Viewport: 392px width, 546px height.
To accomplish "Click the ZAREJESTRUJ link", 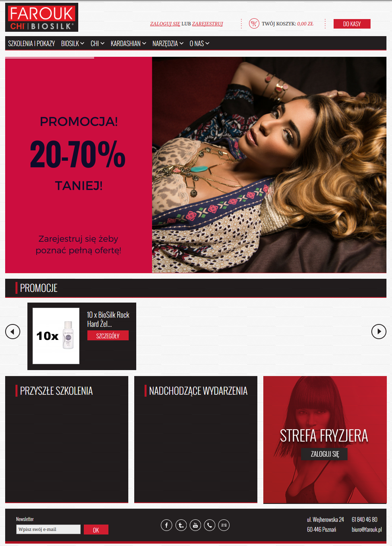I will coord(208,24).
